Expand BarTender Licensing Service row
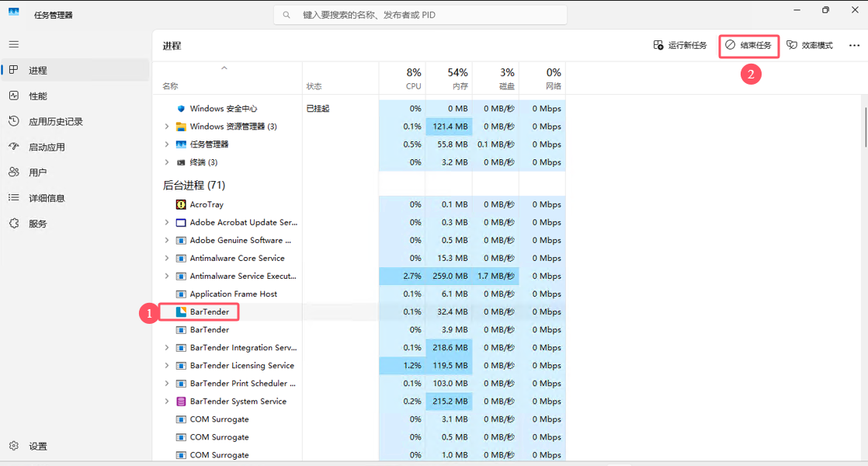This screenshot has width=868, height=466. coord(167,365)
